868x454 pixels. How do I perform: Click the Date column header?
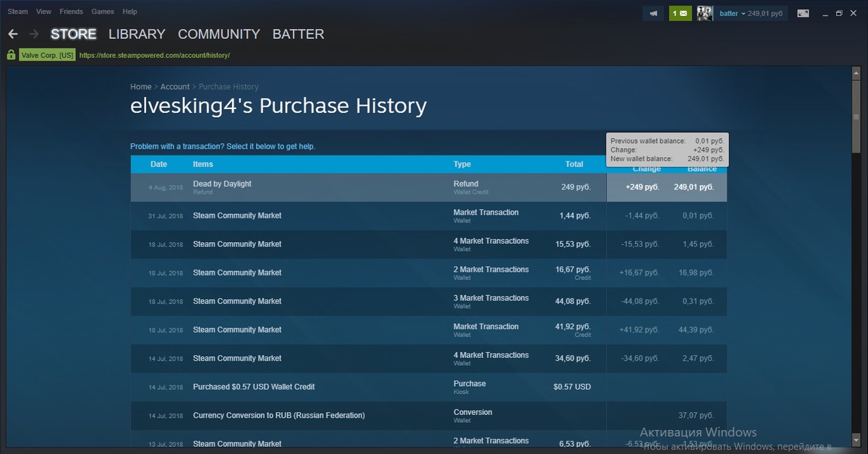coord(158,164)
